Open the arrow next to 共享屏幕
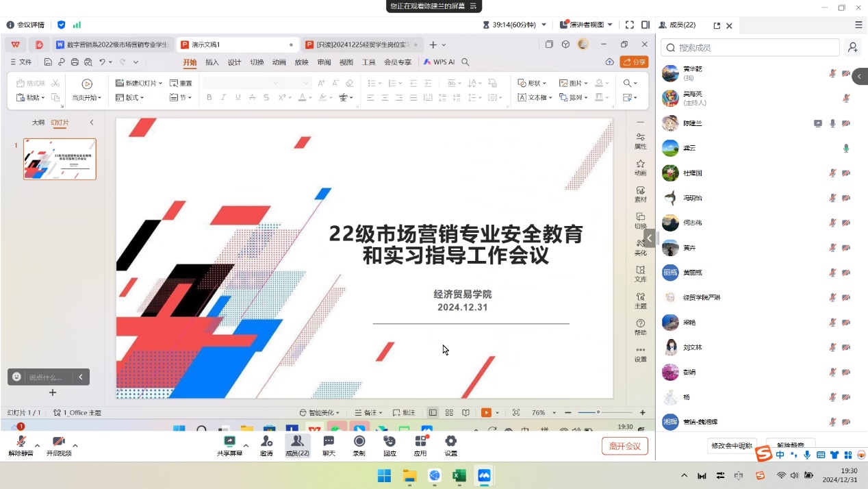This screenshot has height=489, width=868. click(246, 445)
